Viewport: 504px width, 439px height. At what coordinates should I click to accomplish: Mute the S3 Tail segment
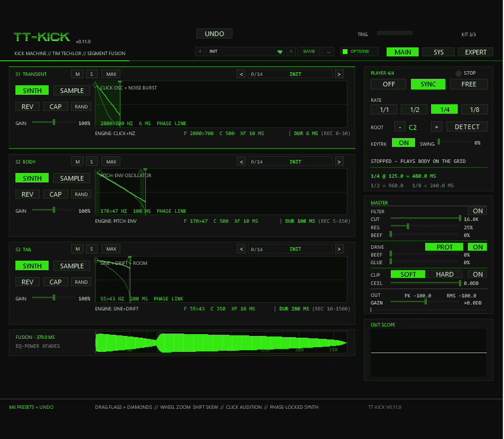tap(78, 249)
